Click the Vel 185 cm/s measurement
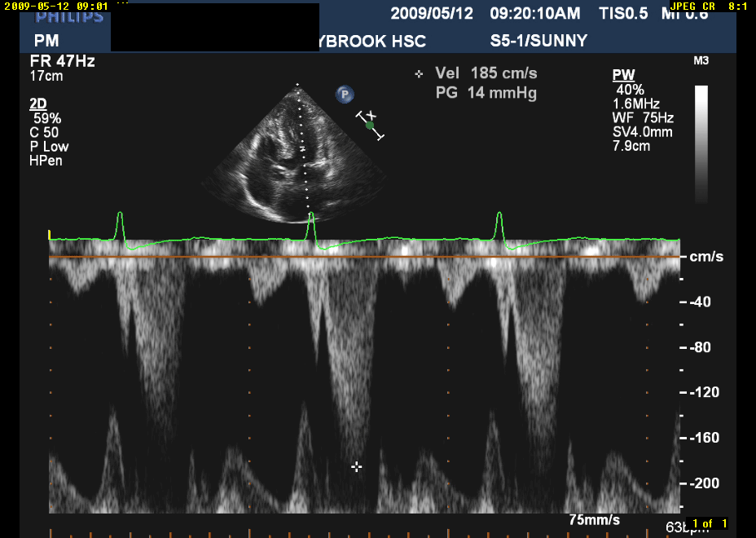The image size is (756, 538). click(x=486, y=73)
